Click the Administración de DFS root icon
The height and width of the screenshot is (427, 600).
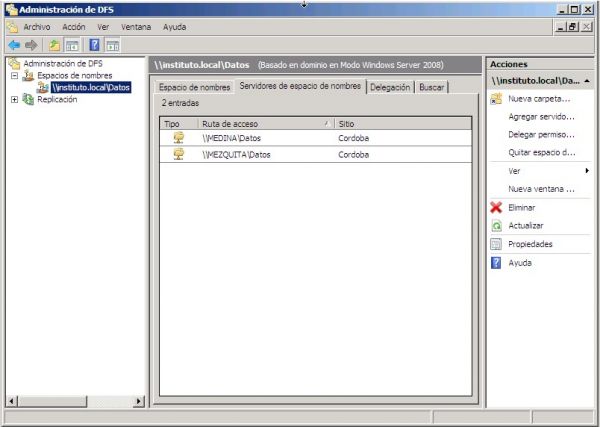point(14,64)
